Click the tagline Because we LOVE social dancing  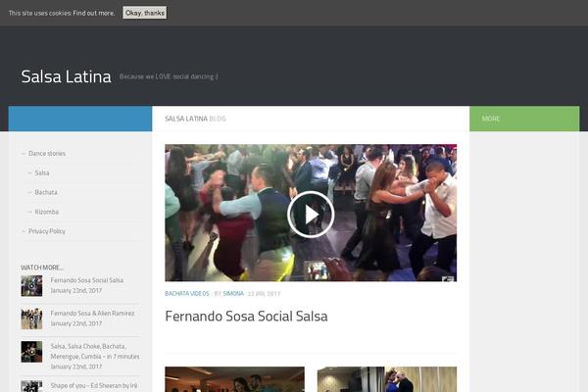click(x=169, y=76)
